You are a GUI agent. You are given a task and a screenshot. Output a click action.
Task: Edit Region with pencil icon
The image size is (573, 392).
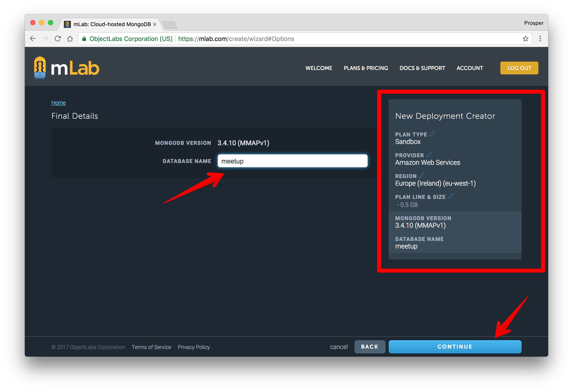(422, 175)
